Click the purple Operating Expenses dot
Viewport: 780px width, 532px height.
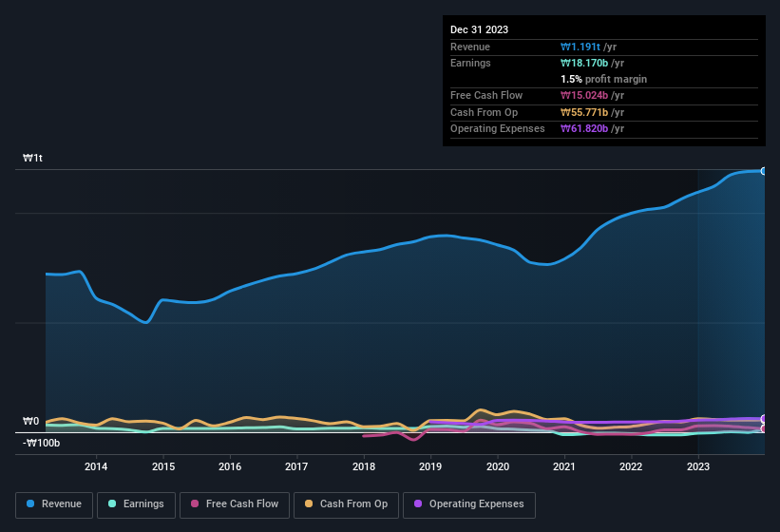[x=419, y=504]
